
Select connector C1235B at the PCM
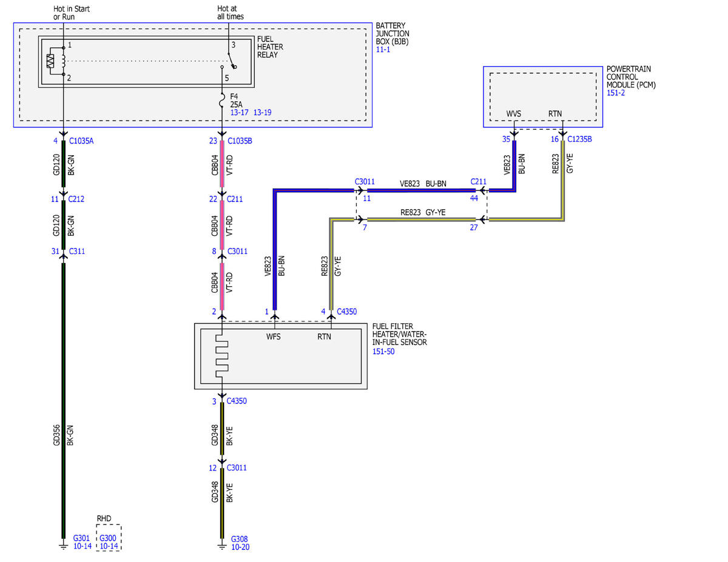580,139
